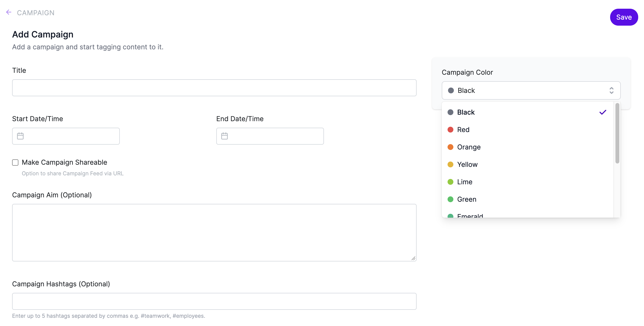
Task: Click the color list scrollbar thumb
Action: point(617,133)
